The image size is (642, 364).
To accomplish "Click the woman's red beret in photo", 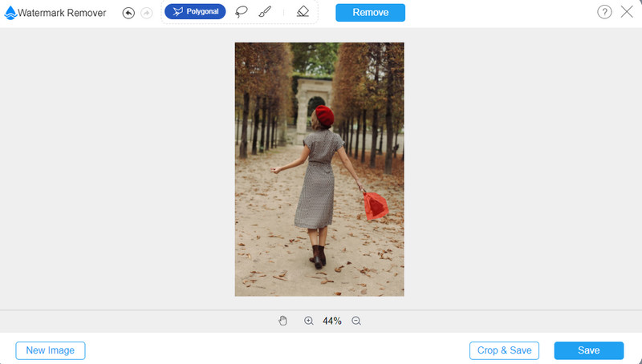I will pyautogui.click(x=323, y=115).
